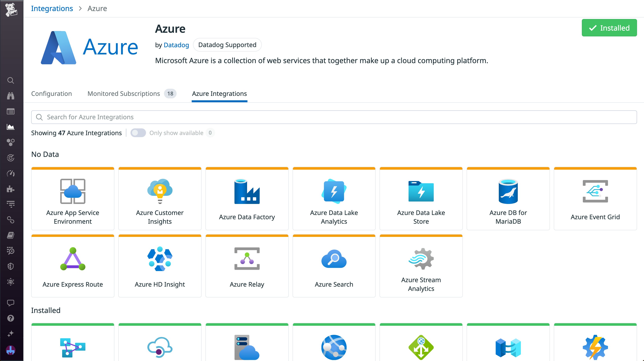The image size is (644, 361).
Task: Open the Monitored Subscriptions tab
Action: pos(124,94)
